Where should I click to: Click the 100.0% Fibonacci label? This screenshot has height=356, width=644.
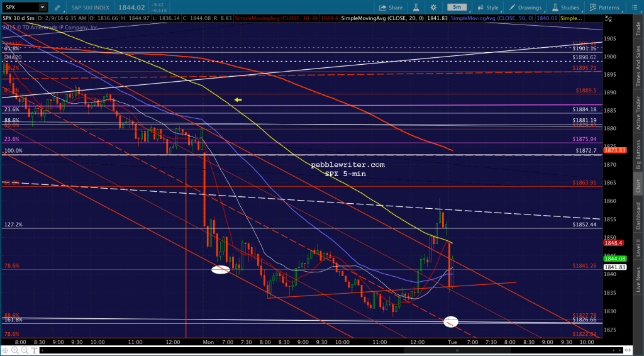click(14, 151)
